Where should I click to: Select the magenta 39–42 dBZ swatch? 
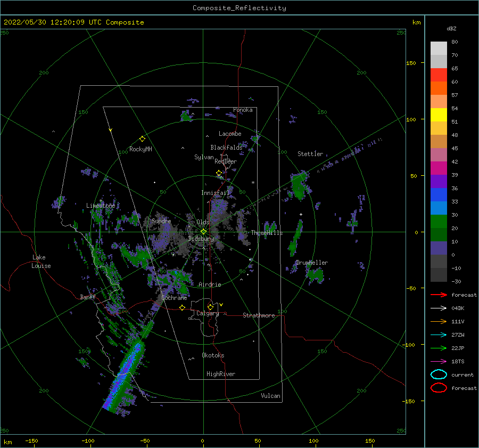[439, 168]
